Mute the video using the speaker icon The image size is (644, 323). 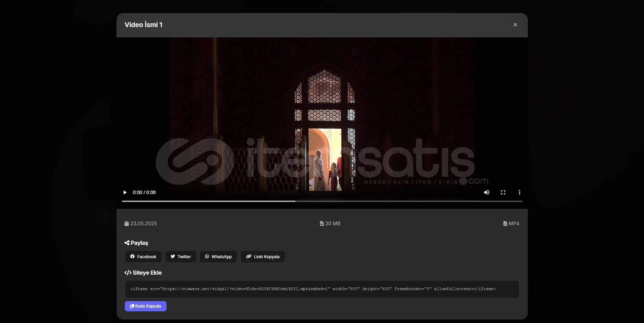[486, 192]
